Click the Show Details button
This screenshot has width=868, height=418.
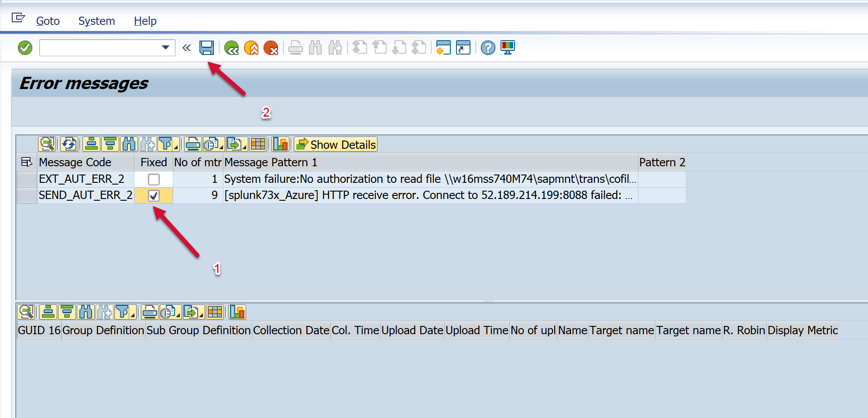point(336,144)
